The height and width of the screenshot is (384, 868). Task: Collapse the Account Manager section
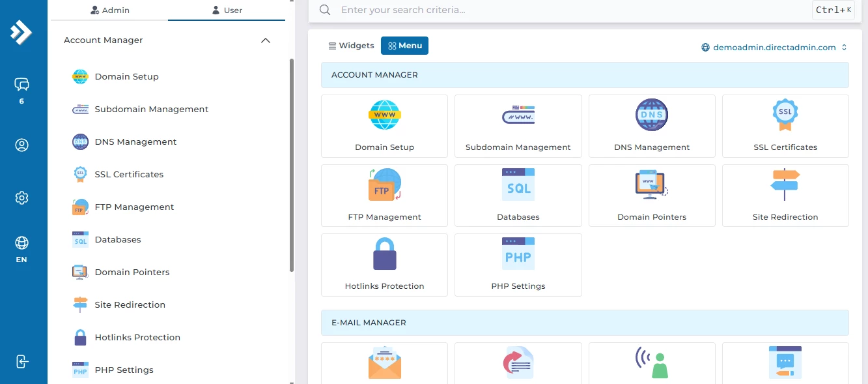265,40
